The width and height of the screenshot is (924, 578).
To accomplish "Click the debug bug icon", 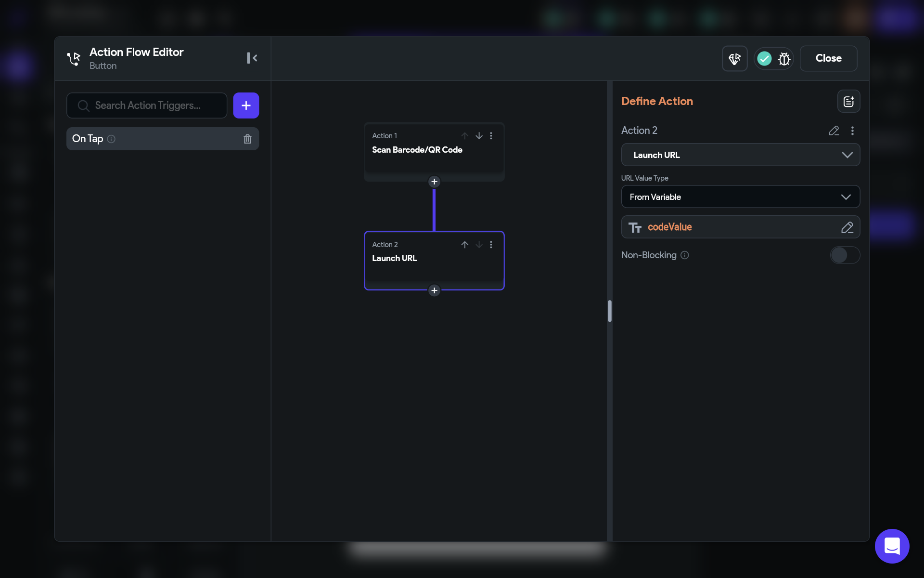I will tap(784, 59).
